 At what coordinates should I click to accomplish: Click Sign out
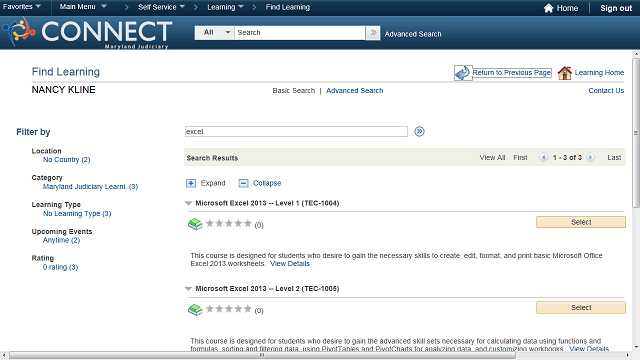coord(616,8)
